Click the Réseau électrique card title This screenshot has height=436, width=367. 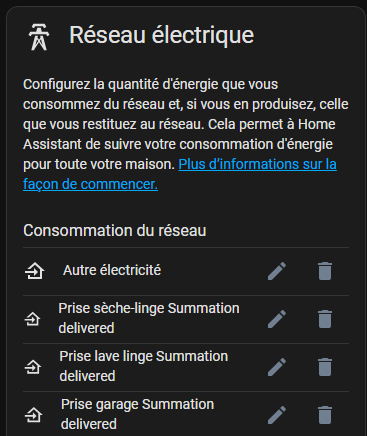click(x=162, y=35)
